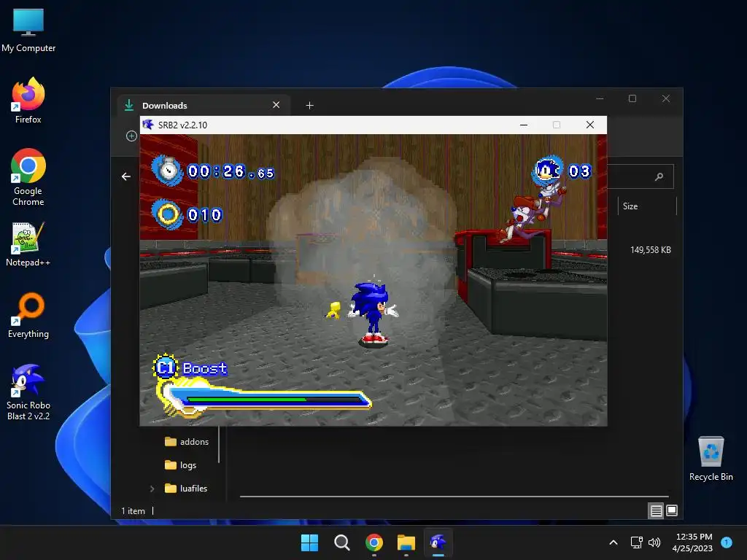Image resolution: width=747 pixels, height=560 pixels.
Task: Select the Downloads tab in File Explorer
Action: (x=204, y=105)
